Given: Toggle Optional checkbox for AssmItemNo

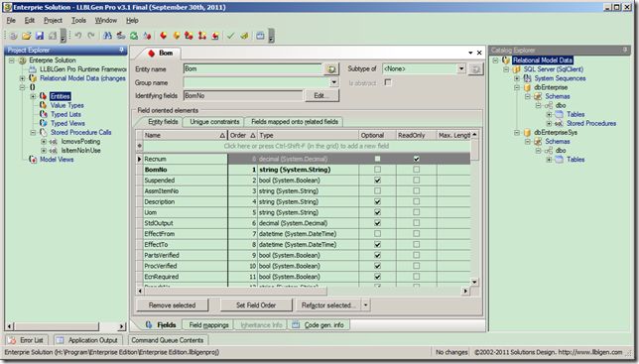Looking at the screenshot, I should tap(377, 191).
